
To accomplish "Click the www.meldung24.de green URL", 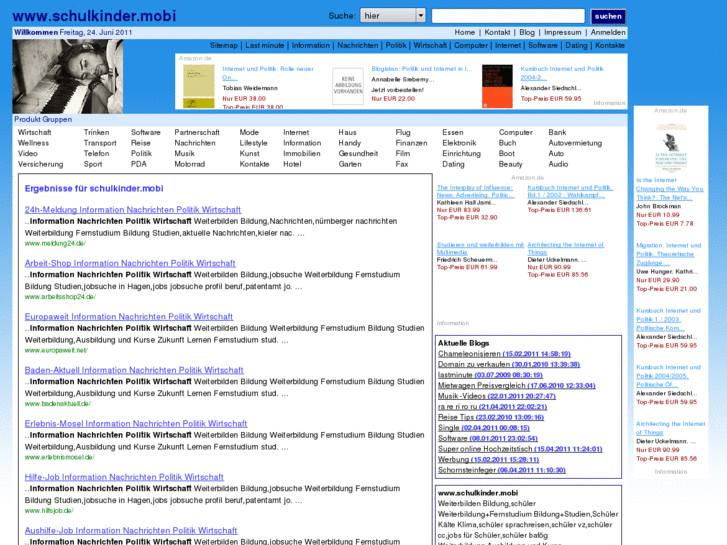I will (55, 243).
